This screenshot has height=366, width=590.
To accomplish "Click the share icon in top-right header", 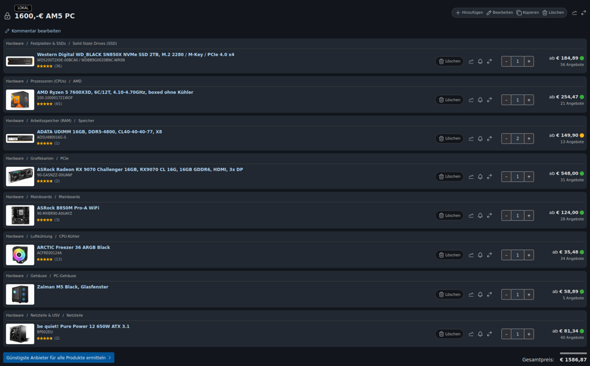I will 574,13.
